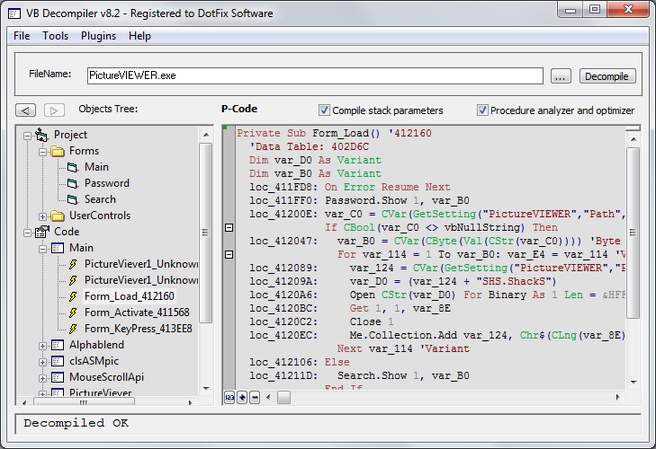The width and height of the screenshot is (656, 449).
Task: Click the Forms folder icon
Action: click(57, 151)
